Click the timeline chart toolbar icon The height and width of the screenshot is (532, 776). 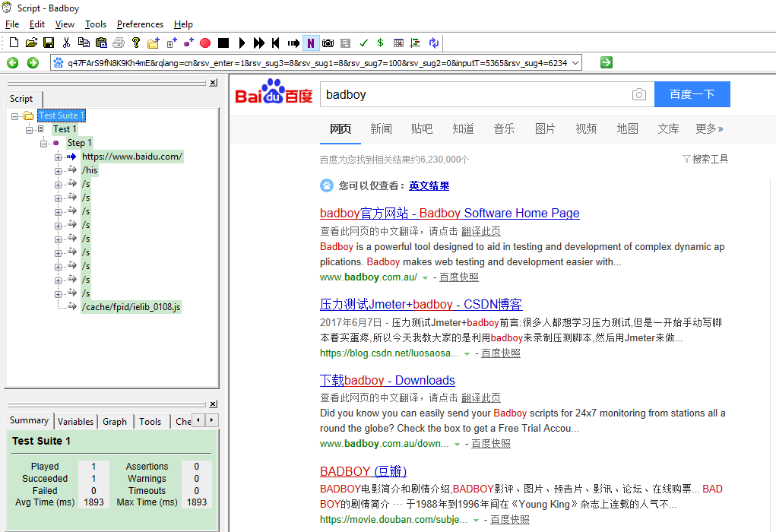point(415,43)
